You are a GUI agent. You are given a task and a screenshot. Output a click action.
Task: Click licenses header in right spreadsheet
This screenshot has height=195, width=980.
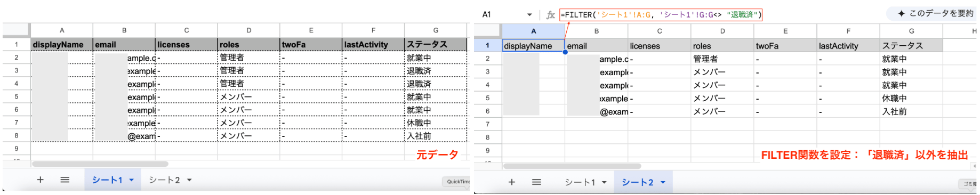(659, 46)
